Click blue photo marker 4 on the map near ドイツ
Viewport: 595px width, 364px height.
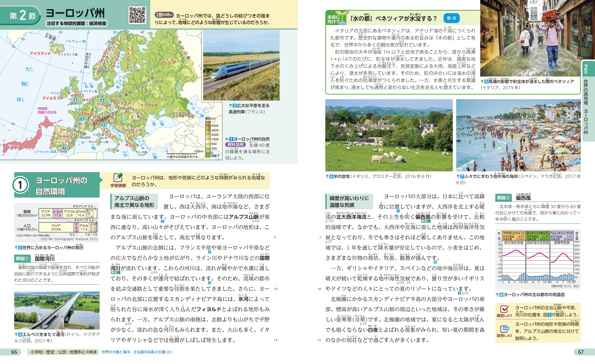(102, 100)
